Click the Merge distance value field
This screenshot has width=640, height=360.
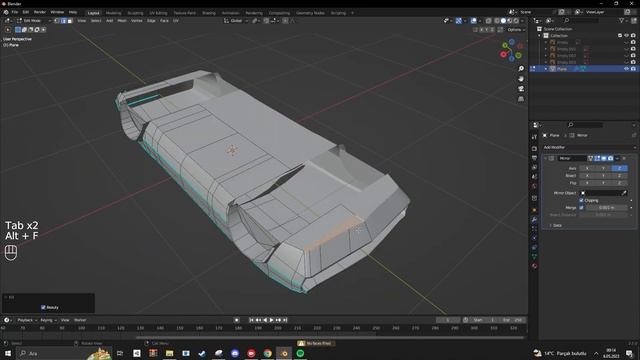click(x=607, y=208)
